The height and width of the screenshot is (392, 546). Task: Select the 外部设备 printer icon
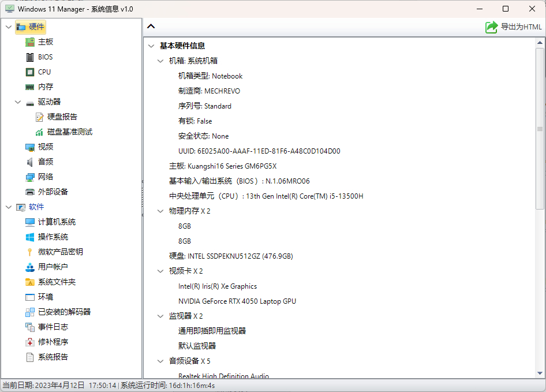30,192
